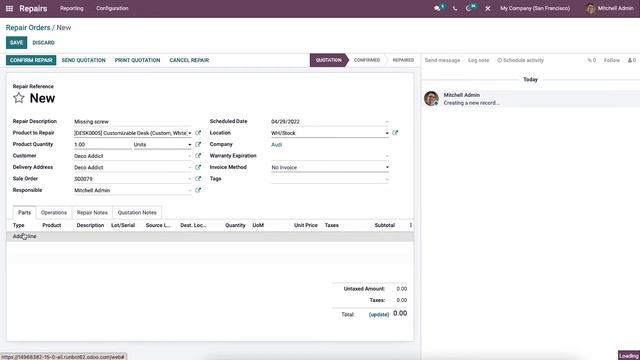Open external link for Sale Order
This screenshot has width=640, height=360.
[x=198, y=179]
